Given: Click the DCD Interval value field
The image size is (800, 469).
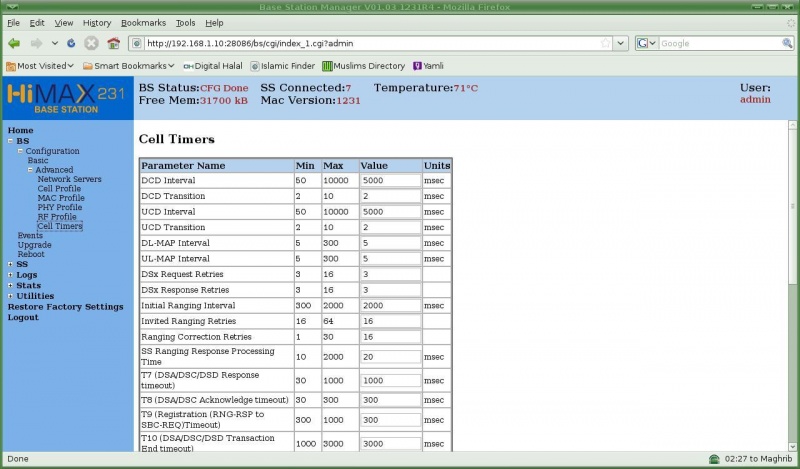Looking at the screenshot, I should [390, 181].
